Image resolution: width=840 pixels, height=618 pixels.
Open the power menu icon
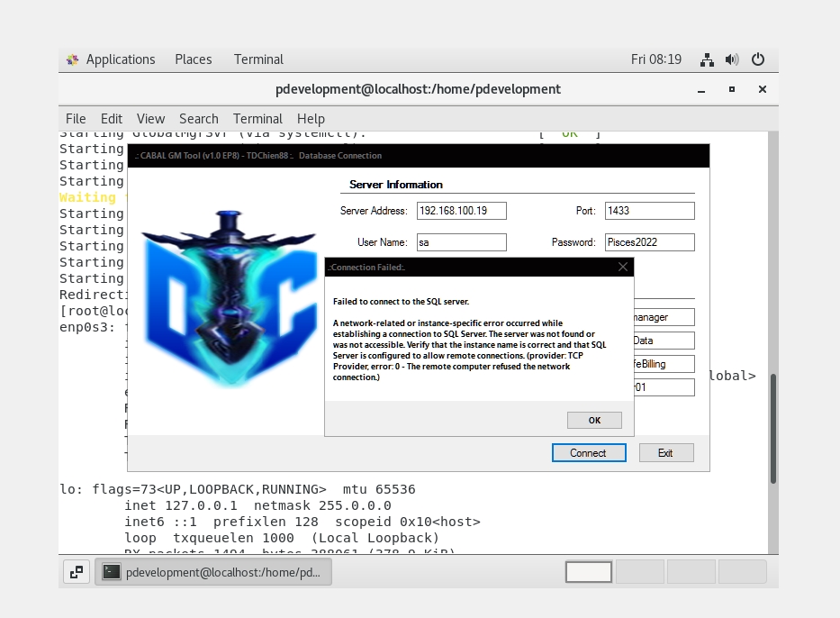pos(758,59)
